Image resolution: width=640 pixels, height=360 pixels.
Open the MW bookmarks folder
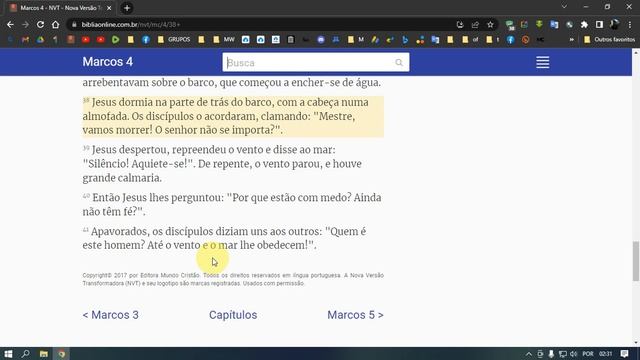point(224,40)
